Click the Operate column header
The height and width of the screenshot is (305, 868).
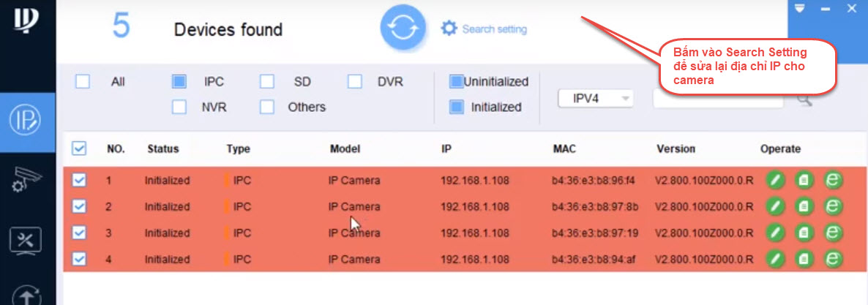coord(780,149)
